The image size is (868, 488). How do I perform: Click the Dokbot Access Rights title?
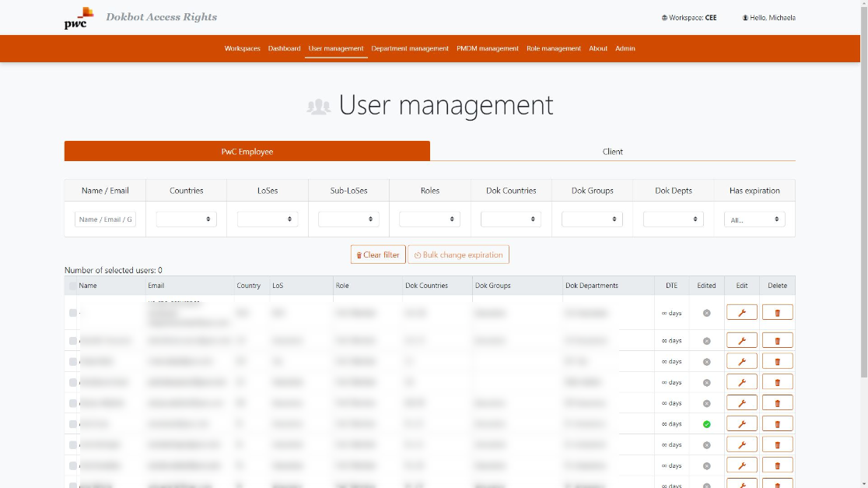(161, 17)
